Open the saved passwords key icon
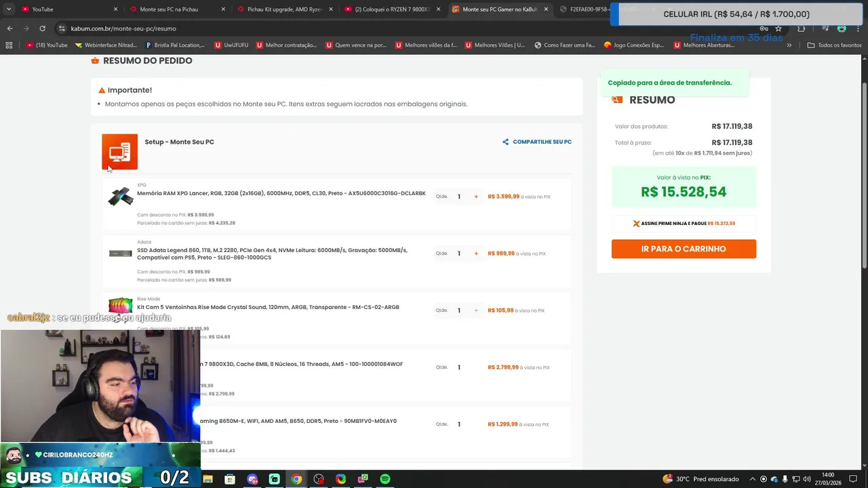 point(764,28)
